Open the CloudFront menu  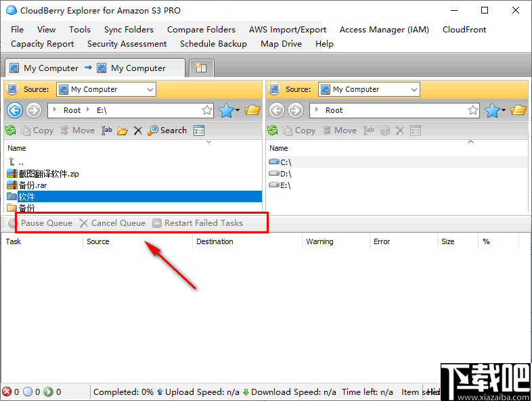point(464,30)
